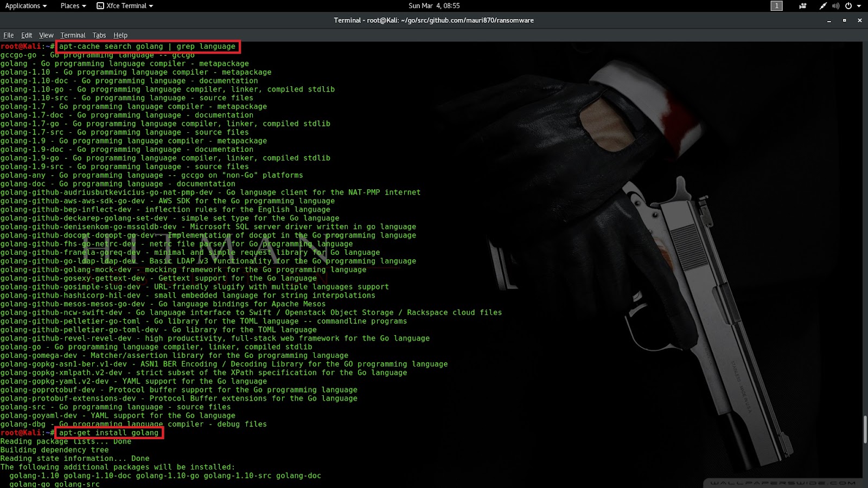Open the Tabs menu
The width and height of the screenshot is (868, 488).
tap(99, 35)
